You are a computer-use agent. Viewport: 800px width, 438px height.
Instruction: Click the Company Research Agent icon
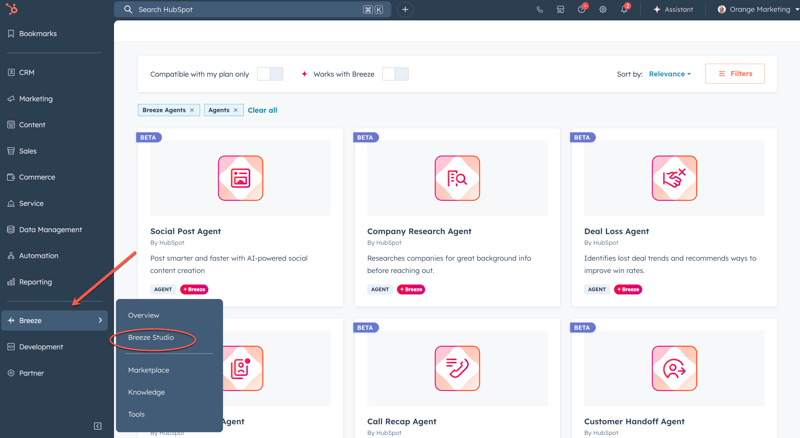[457, 178]
